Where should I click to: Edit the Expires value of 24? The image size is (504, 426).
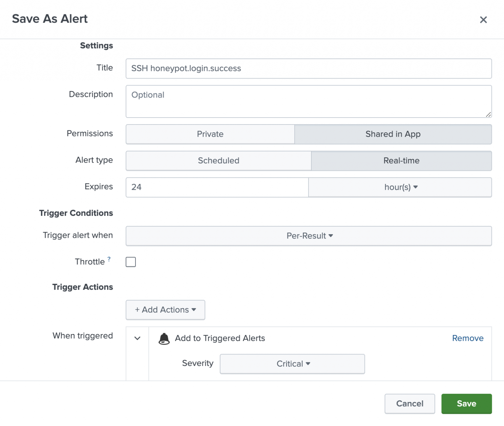pyautogui.click(x=217, y=187)
